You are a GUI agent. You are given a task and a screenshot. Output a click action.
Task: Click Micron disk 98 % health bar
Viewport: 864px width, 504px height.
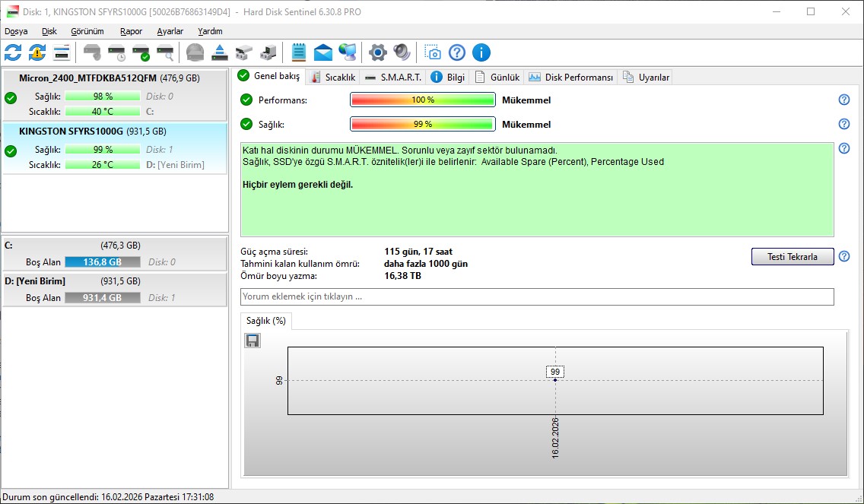click(103, 97)
